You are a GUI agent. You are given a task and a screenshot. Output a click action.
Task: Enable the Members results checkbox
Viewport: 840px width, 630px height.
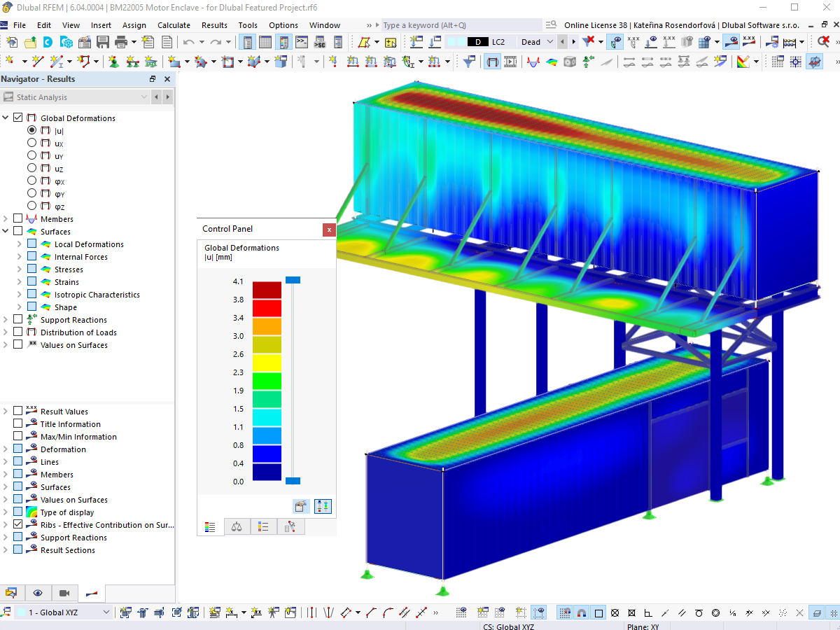click(18, 218)
